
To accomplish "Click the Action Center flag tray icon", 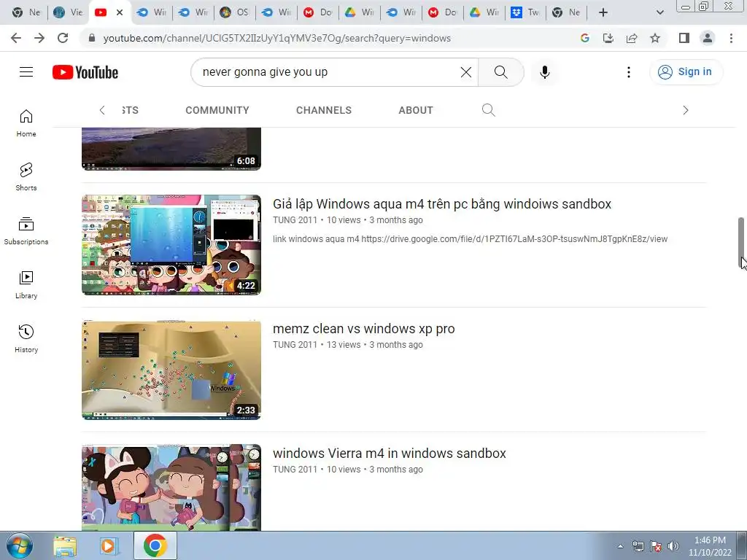I will tap(656, 546).
